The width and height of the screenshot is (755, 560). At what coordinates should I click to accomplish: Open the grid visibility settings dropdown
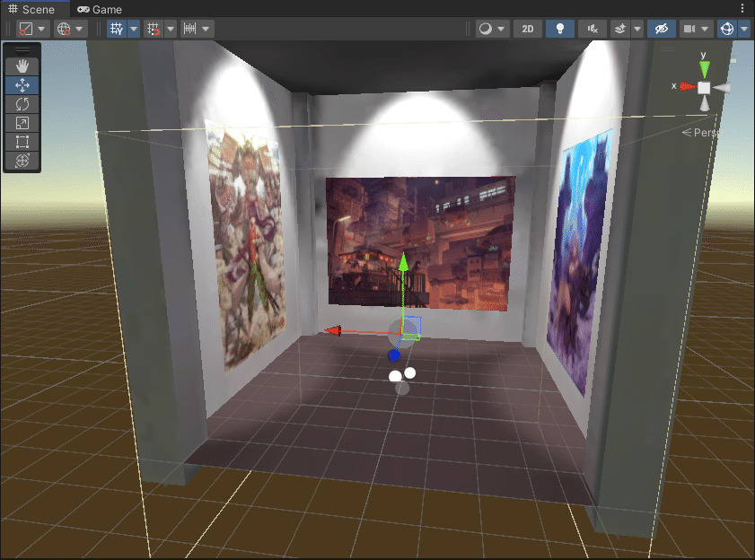[x=134, y=29]
